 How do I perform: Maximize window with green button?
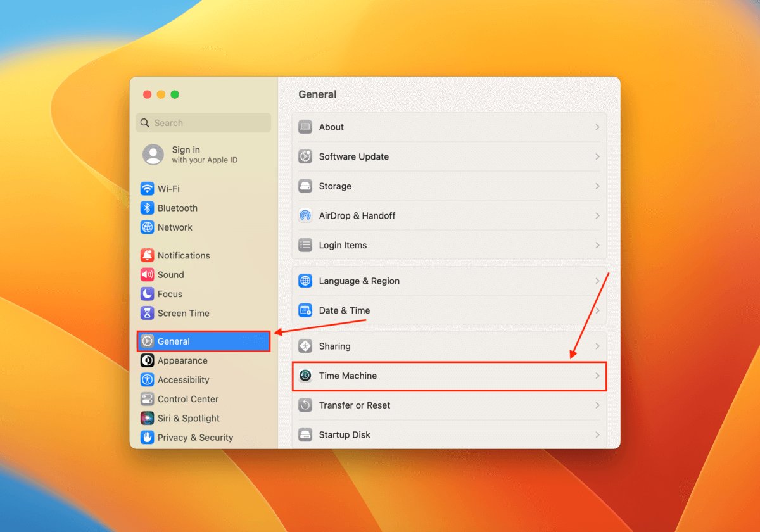click(175, 94)
